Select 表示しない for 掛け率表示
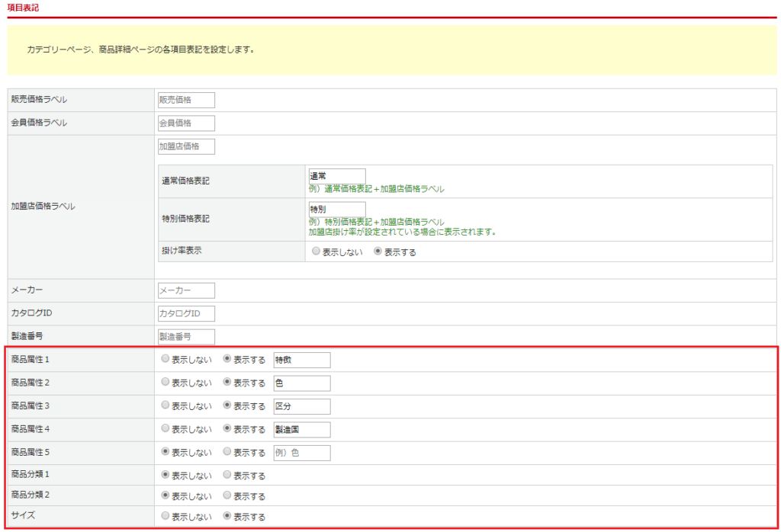 pyautogui.click(x=317, y=252)
